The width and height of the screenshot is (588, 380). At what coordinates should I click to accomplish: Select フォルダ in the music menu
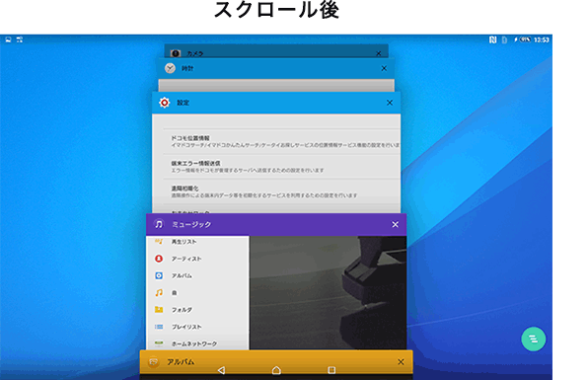click(x=197, y=310)
